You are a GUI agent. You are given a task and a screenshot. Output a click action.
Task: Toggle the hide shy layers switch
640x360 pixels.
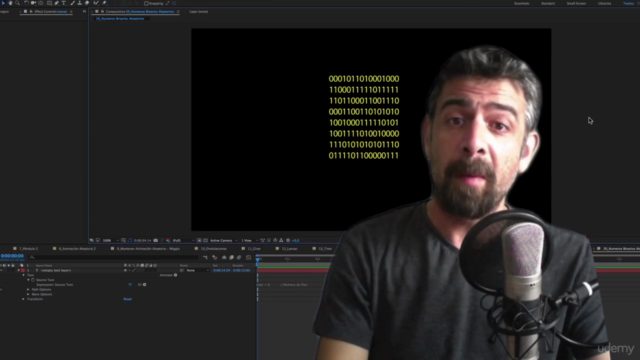coord(224,258)
